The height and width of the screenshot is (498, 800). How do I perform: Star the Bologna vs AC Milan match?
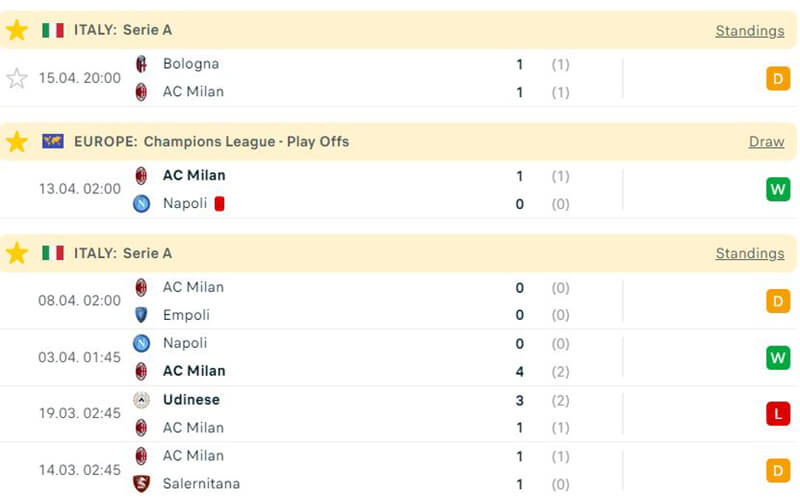coord(17,78)
